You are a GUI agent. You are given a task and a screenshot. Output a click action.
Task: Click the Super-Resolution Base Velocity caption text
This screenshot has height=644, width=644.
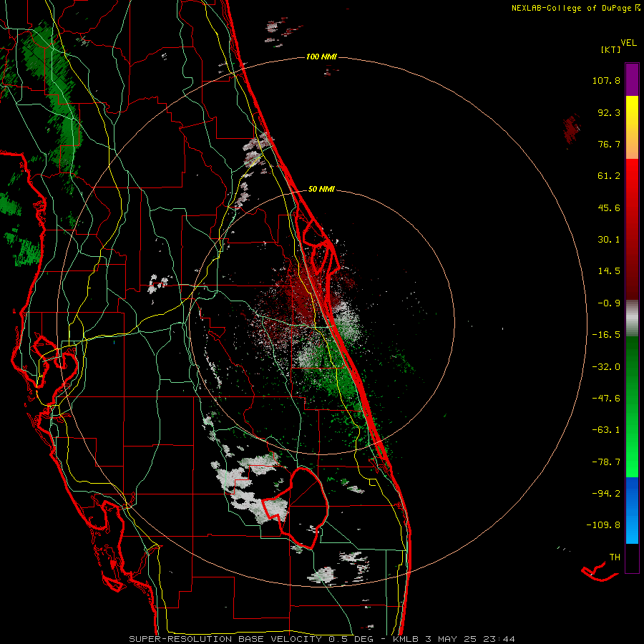(322, 639)
